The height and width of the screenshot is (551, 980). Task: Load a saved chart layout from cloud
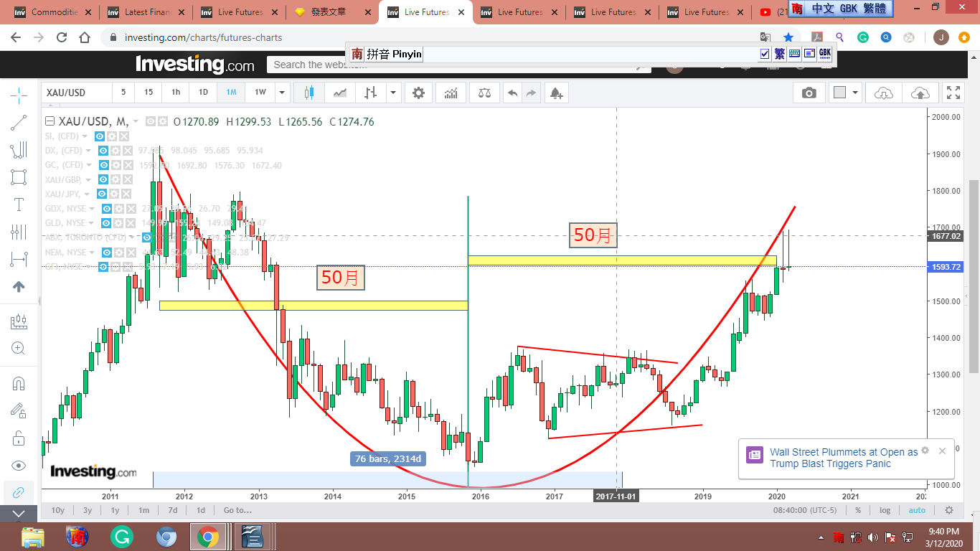point(884,93)
